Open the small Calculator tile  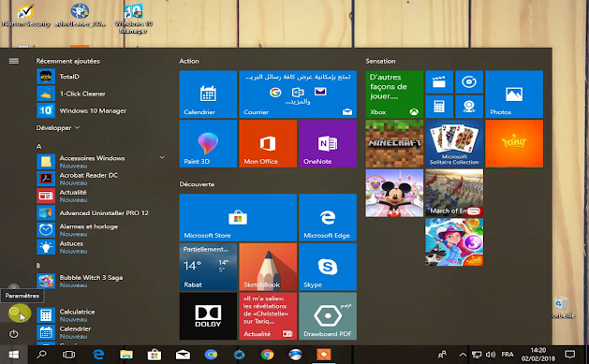point(439,107)
